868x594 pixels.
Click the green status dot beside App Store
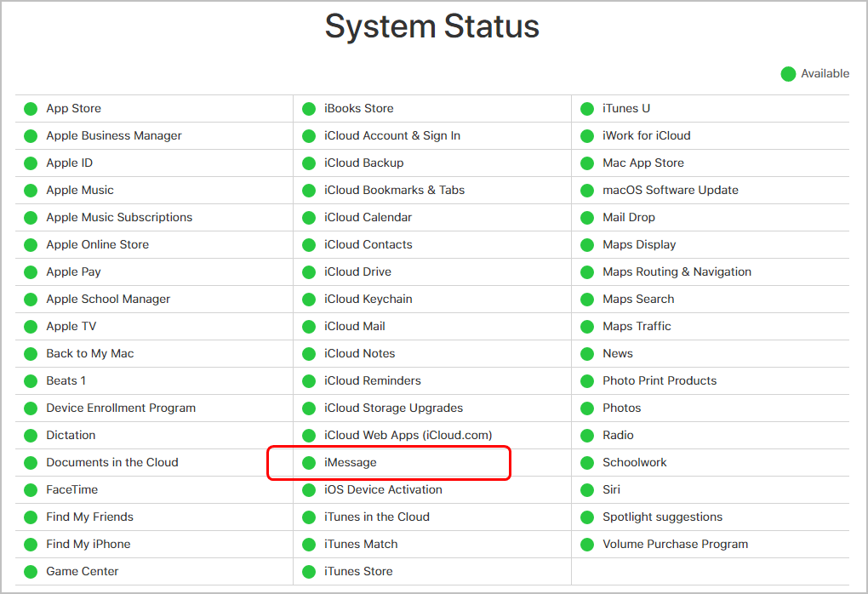31,109
